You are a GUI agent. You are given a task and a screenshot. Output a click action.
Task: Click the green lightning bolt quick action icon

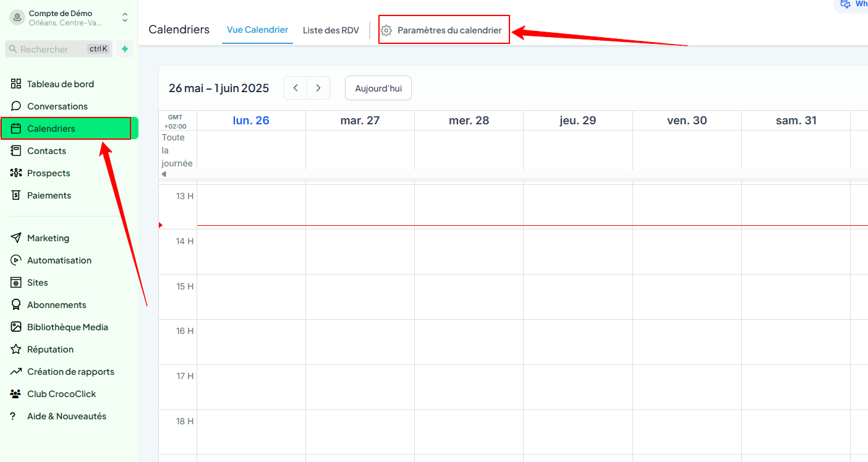[x=125, y=49]
